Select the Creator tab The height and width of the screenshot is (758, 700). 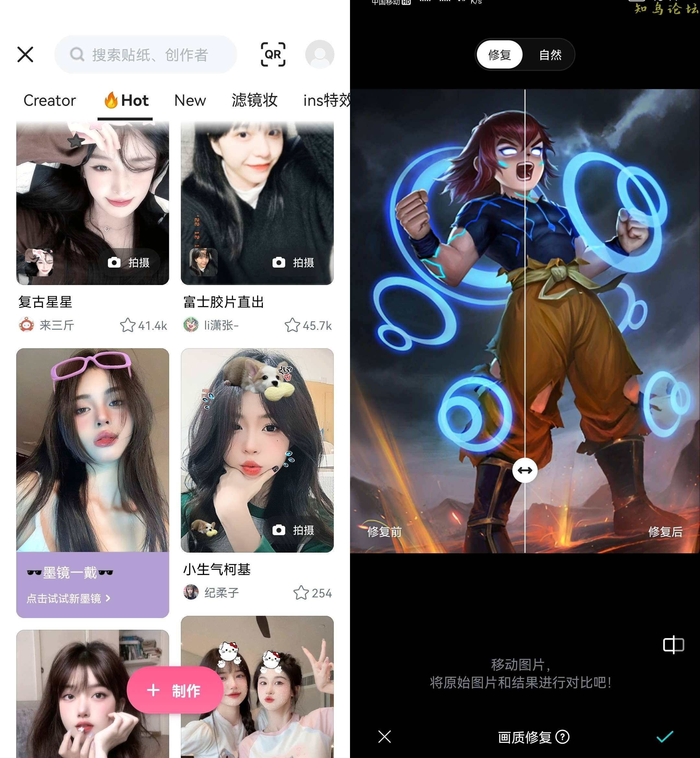click(50, 100)
